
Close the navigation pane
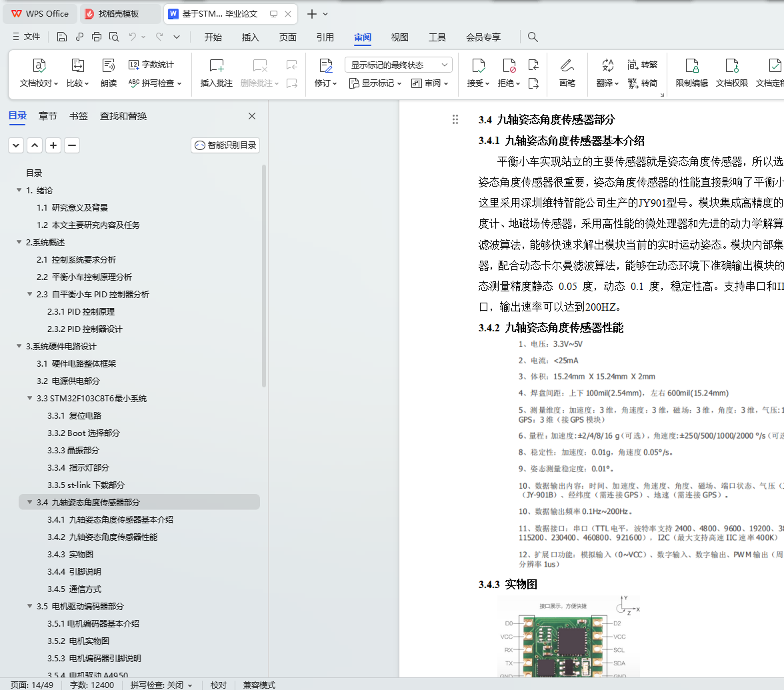click(252, 116)
